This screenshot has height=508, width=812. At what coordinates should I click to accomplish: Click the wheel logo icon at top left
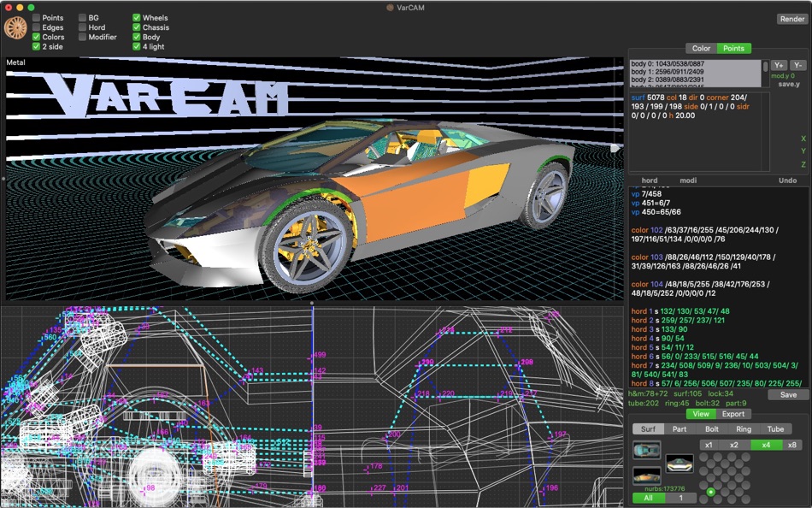pos(15,28)
